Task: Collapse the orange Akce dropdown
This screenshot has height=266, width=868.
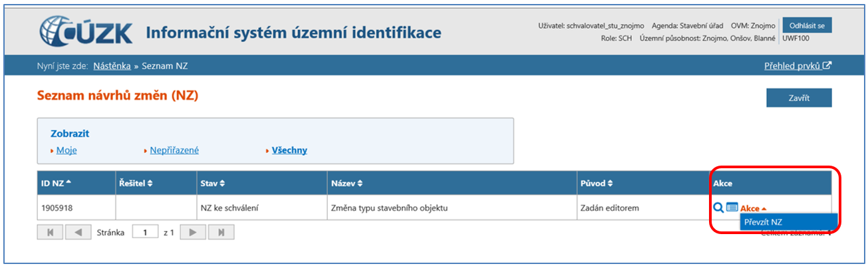Action: point(754,208)
